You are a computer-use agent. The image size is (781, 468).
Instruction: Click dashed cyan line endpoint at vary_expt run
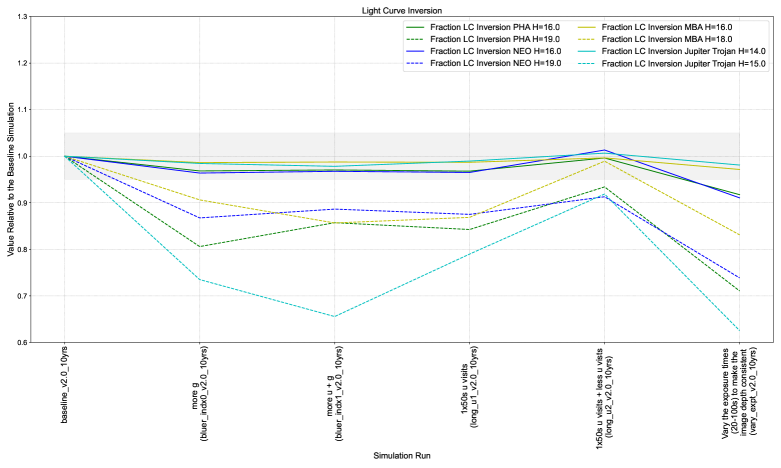tap(739, 330)
